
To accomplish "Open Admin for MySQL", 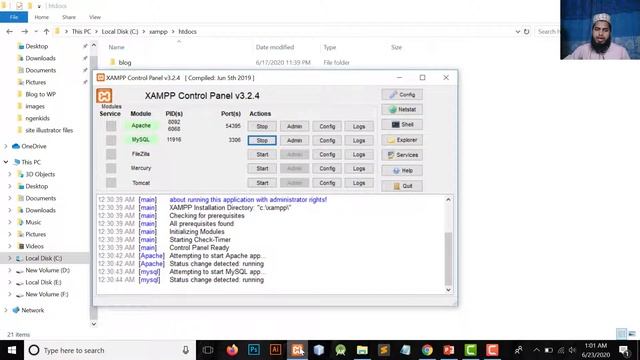I will (x=294, y=140).
